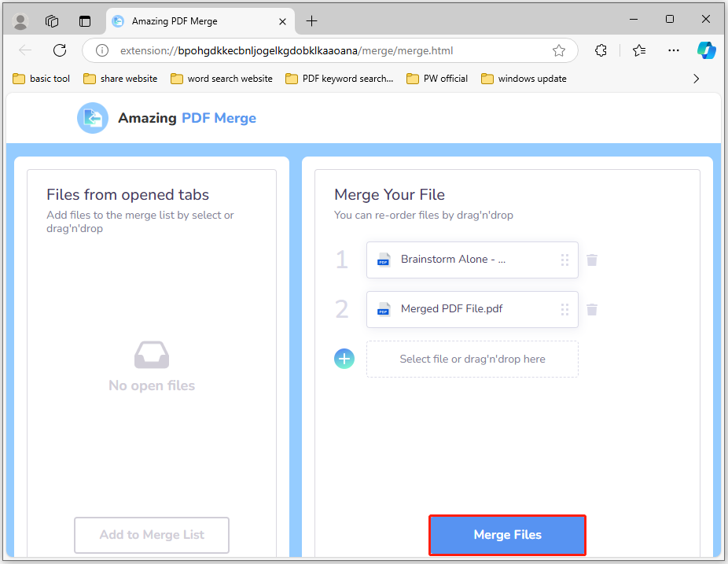Expand hidden favorites using the right chevron
The height and width of the screenshot is (564, 728).
click(x=696, y=78)
